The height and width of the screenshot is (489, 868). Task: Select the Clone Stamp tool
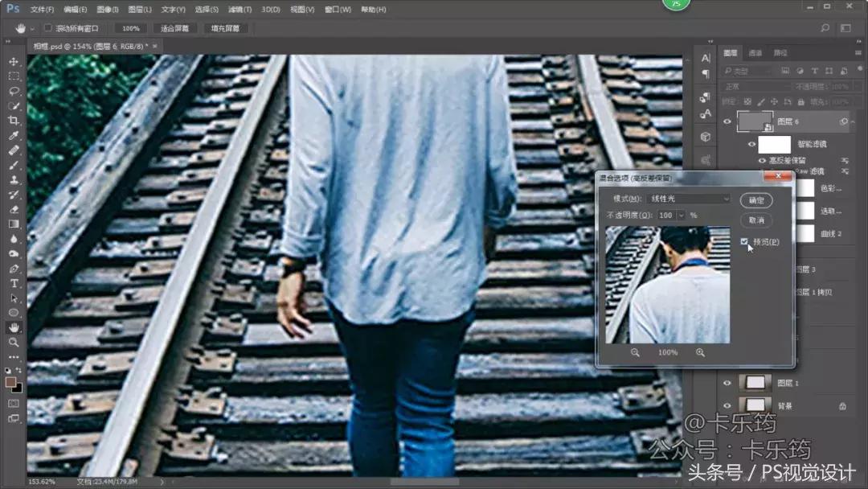(14, 179)
